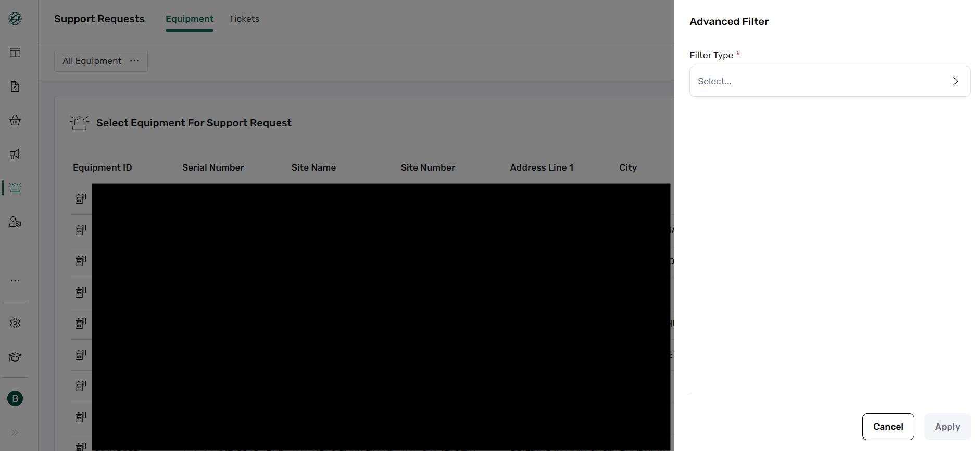The image size is (980, 451).
Task: Click the Apply button in Advanced Filter
Action: pyautogui.click(x=947, y=427)
